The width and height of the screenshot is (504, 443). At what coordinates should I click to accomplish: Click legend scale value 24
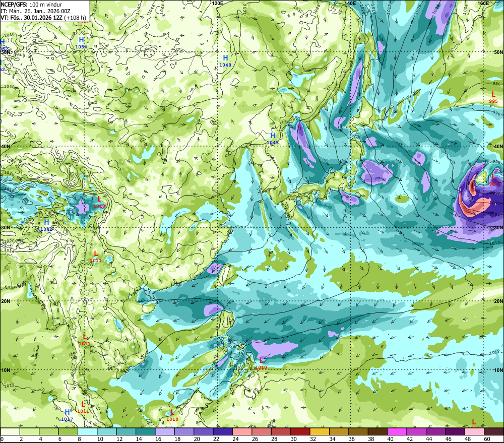click(x=235, y=439)
